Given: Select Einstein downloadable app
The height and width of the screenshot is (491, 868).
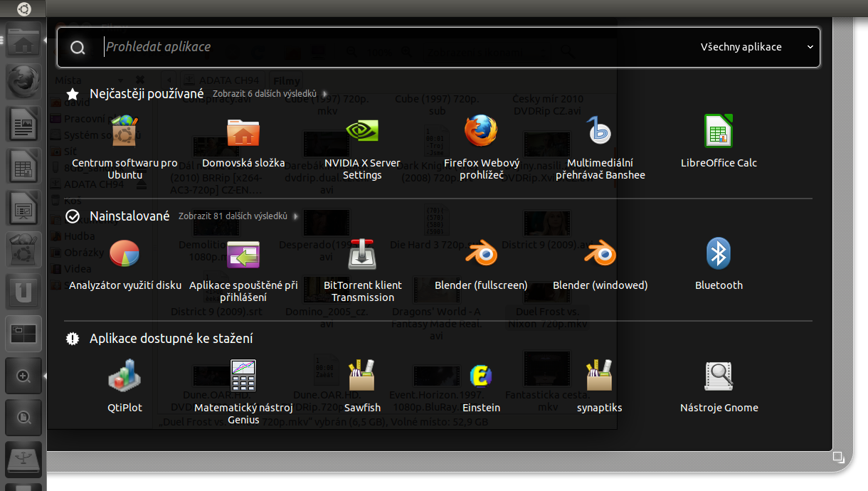Looking at the screenshot, I should [481, 387].
